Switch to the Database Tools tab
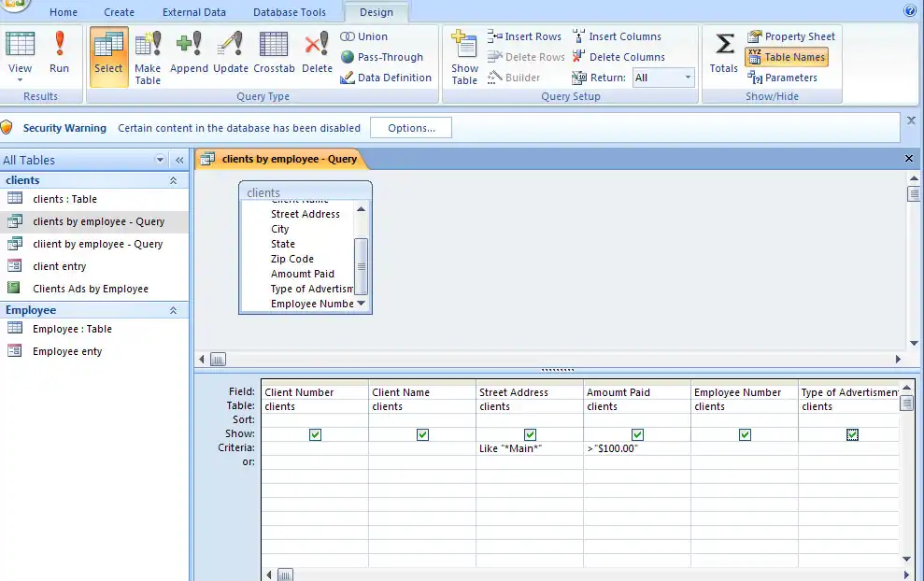 tap(290, 12)
